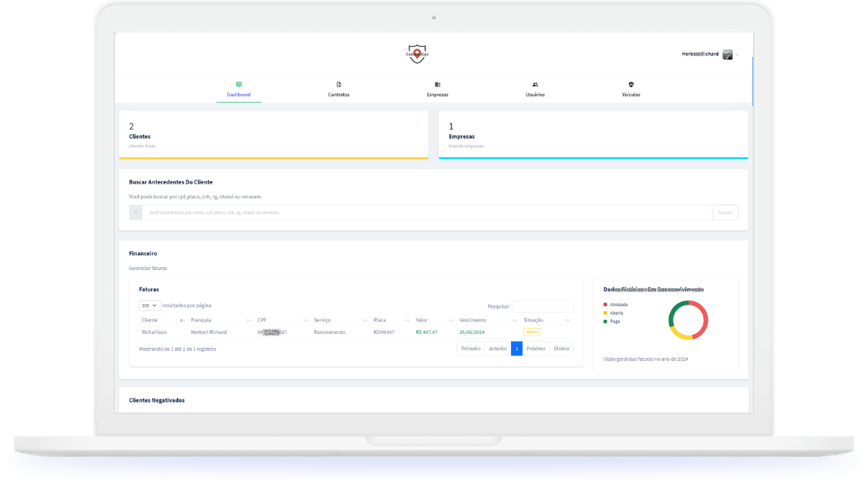The height and width of the screenshot is (486, 868).
Task: Click the Usuários people icon
Action: 535,84
